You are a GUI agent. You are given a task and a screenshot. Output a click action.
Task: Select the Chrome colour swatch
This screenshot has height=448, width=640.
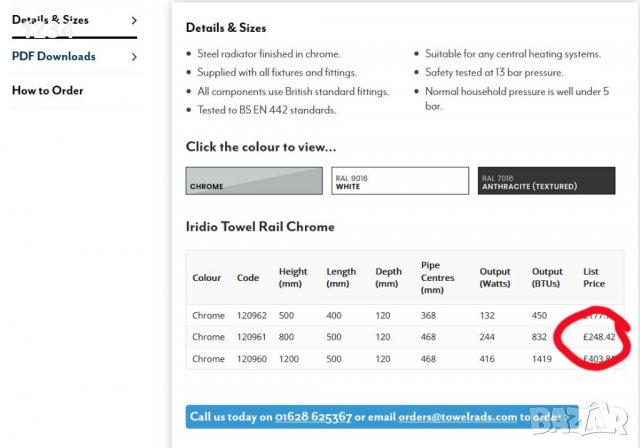tap(254, 181)
